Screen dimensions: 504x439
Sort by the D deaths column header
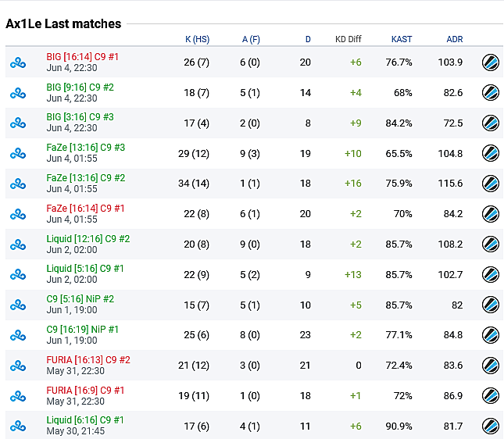pyautogui.click(x=308, y=39)
